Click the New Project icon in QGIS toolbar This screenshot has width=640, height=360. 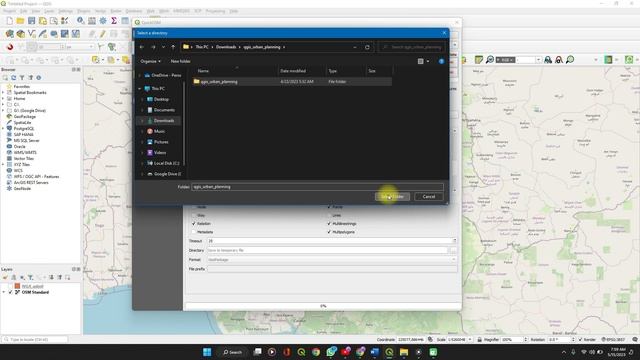(x=9, y=20)
